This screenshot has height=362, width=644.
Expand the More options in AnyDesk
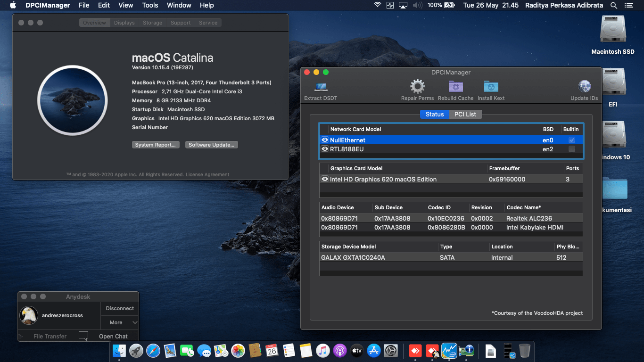click(119, 322)
